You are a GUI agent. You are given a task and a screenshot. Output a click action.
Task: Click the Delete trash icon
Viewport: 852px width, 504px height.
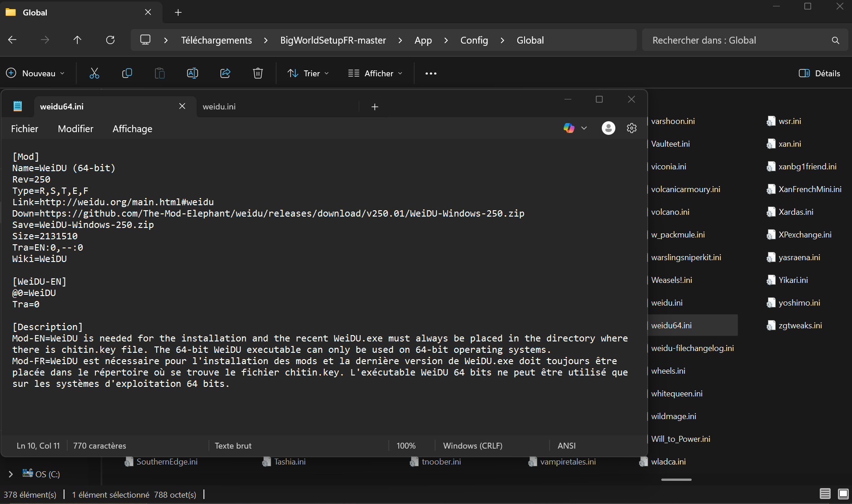pyautogui.click(x=258, y=73)
